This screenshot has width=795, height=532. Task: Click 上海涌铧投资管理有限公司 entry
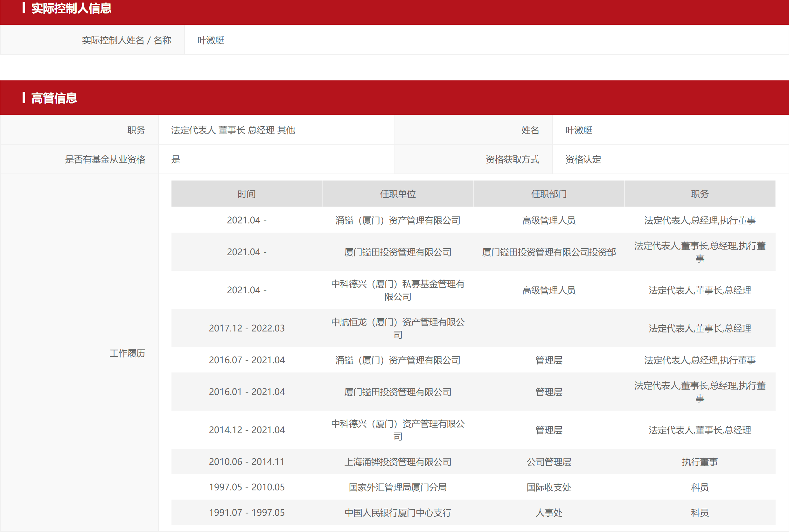(x=398, y=462)
